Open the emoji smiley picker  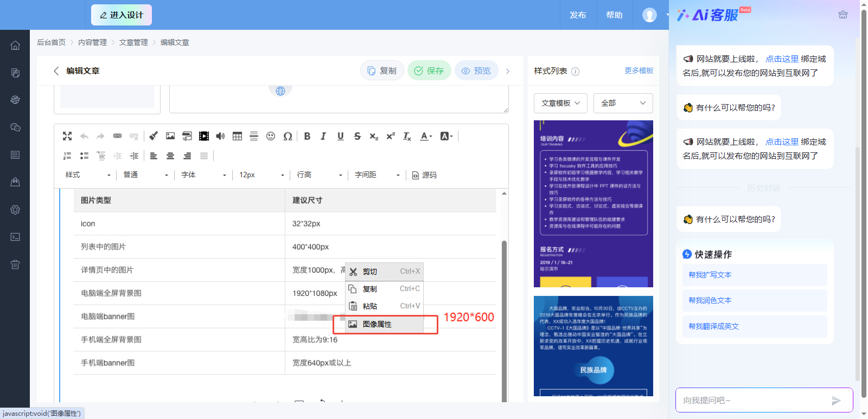(x=271, y=136)
